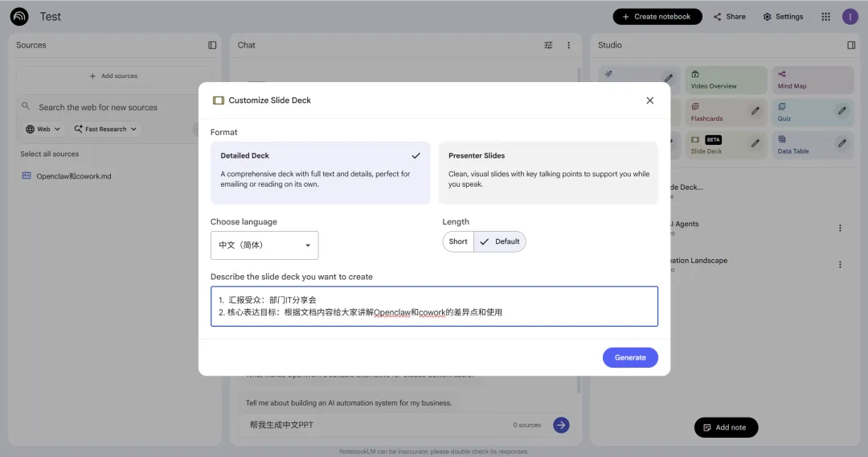The image size is (868, 457).
Task: Open Settings in the header
Action: pyautogui.click(x=783, y=17)
